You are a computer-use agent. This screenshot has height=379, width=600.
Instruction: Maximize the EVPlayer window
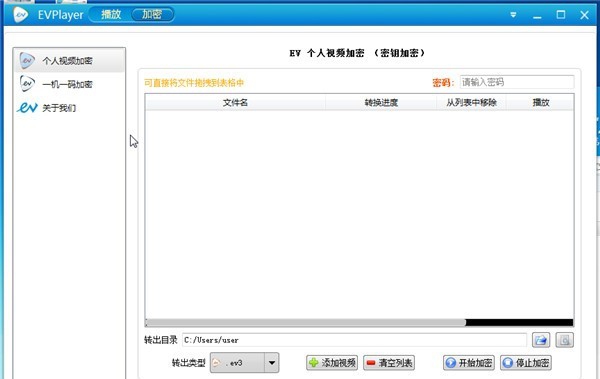[561, 15]
